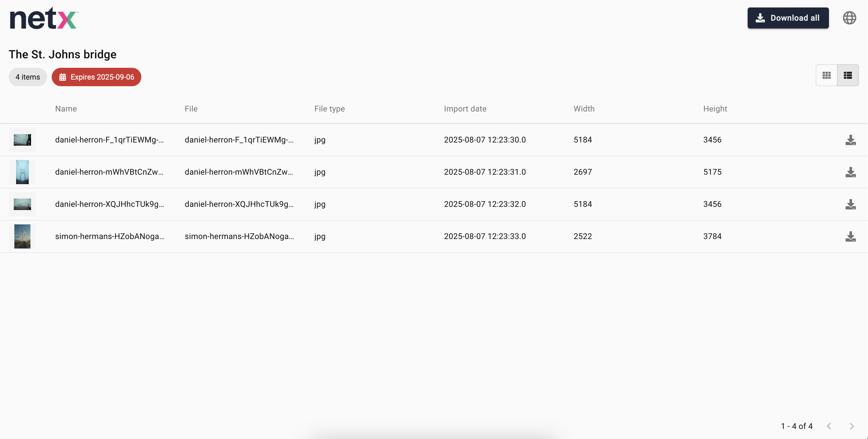Download the daniel-herron-XQJHhcTUk9g file
The height and width of the screenshot is (439, 868).
[850, 204]
